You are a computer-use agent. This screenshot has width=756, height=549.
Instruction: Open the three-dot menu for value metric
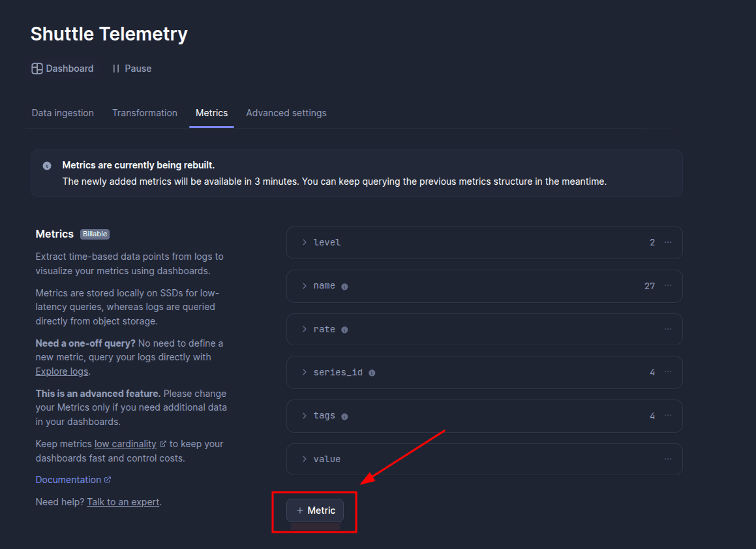[667, 459]
